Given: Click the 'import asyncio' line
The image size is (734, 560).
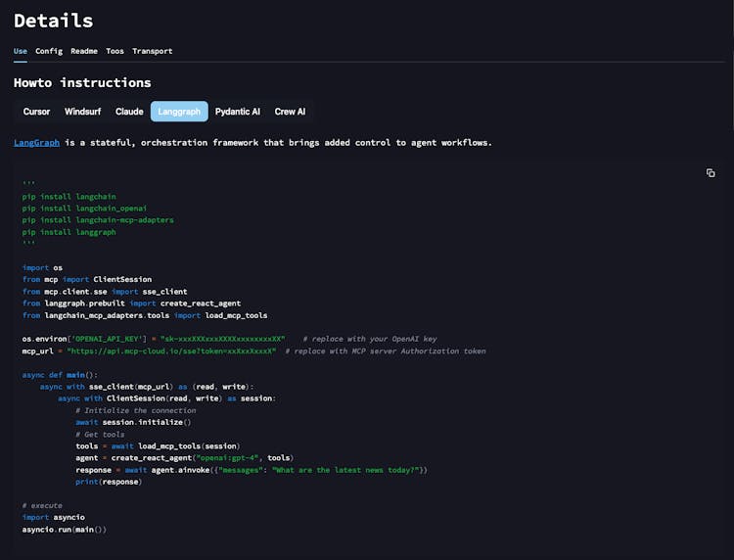Looking at the screenshot, I should pyautogui.click(x=54, y=517).
